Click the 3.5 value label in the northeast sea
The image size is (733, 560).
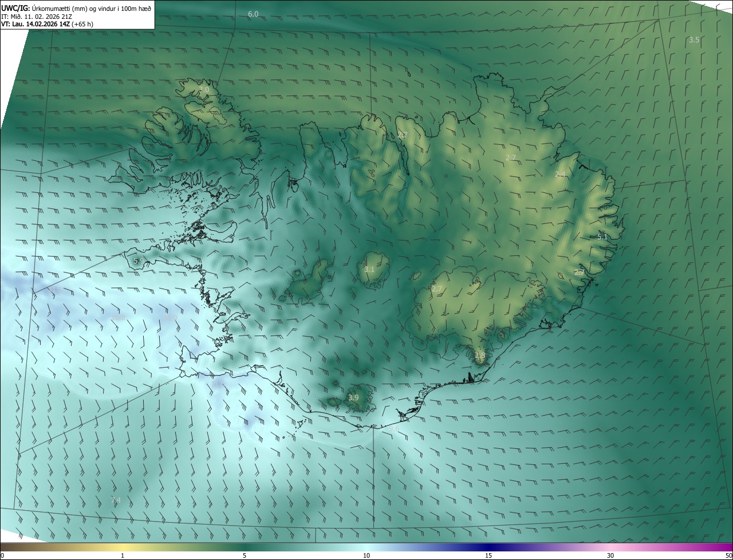694,40
